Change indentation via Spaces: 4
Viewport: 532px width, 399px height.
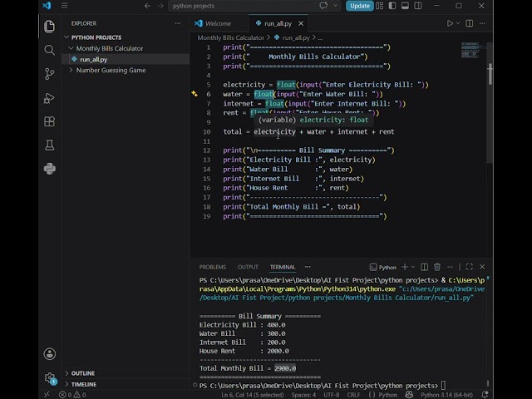pos(303,395)
